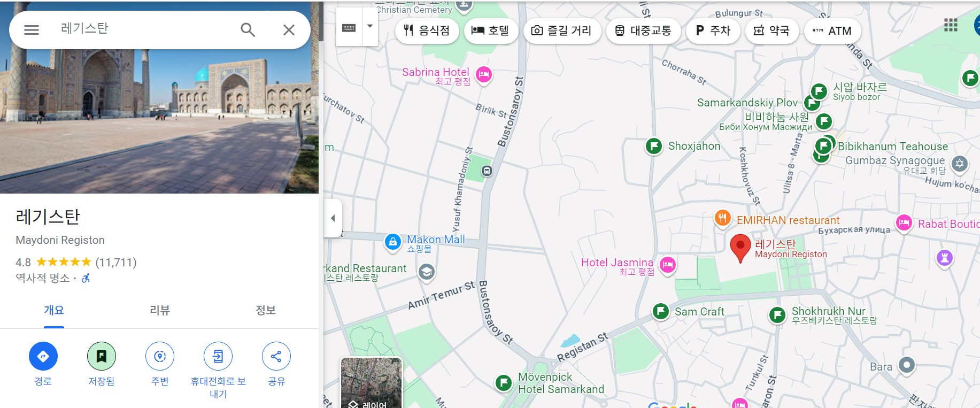
Task: Click the search field containing 레기스탄
Action: tap(144, 28)
